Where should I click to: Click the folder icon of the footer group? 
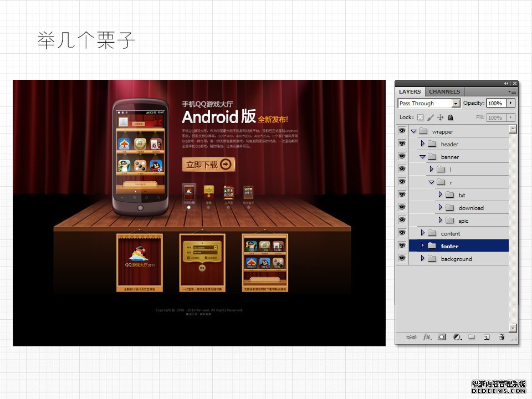[x=432, y=245]
